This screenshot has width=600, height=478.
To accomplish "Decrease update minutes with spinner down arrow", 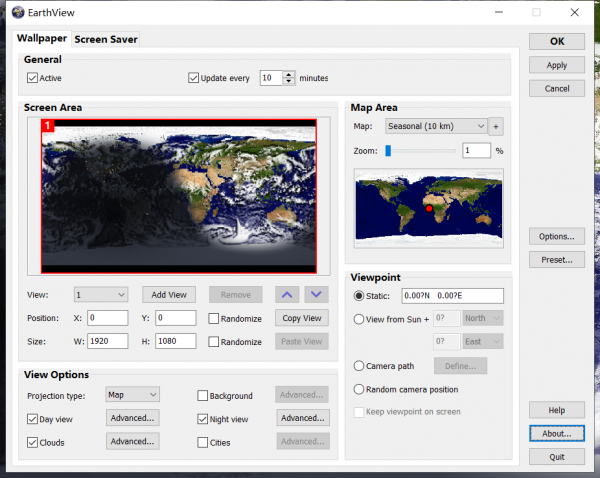I will pos(289,82).
